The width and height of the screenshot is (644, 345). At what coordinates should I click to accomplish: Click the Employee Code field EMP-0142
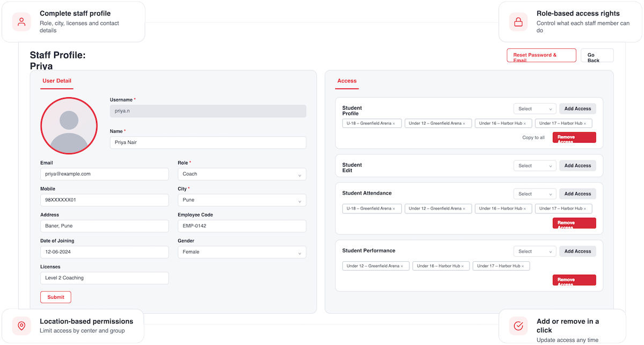click(242, 226)
